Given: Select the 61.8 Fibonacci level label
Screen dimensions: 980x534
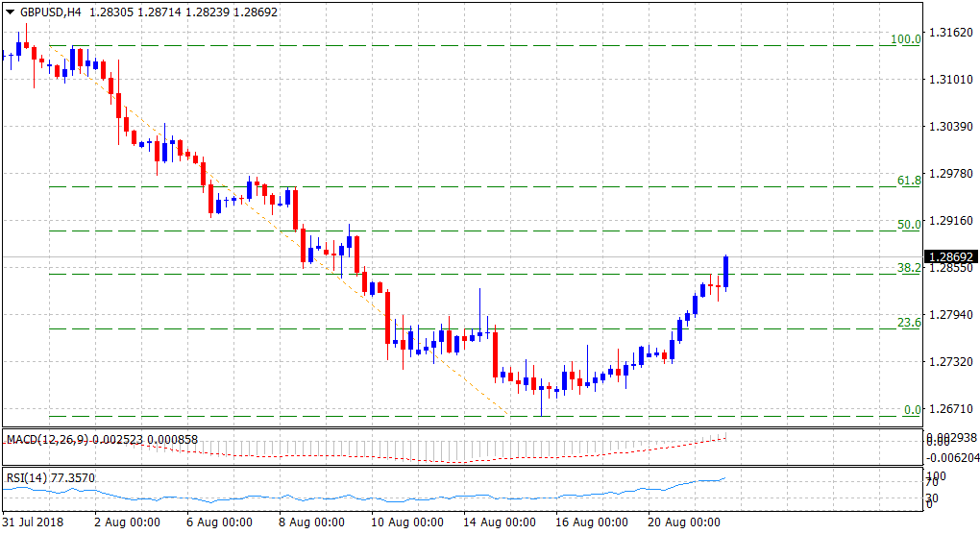Looking at the screenshot, I should click(909, 181).
